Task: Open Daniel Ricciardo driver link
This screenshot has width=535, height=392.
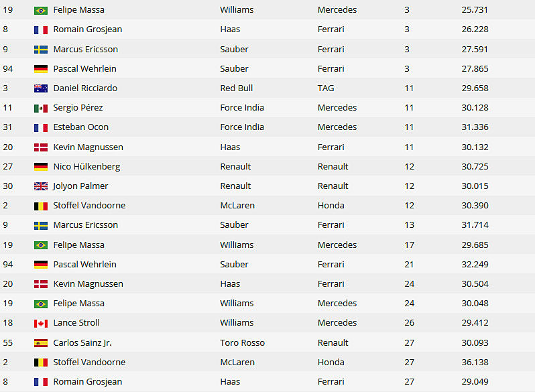Action: (x=85, y=88)
